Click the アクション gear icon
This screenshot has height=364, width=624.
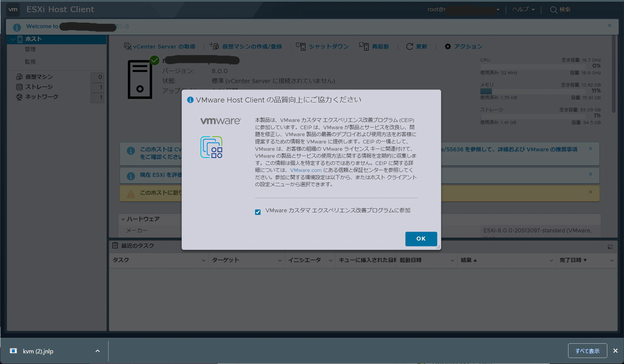coord(448,46)
